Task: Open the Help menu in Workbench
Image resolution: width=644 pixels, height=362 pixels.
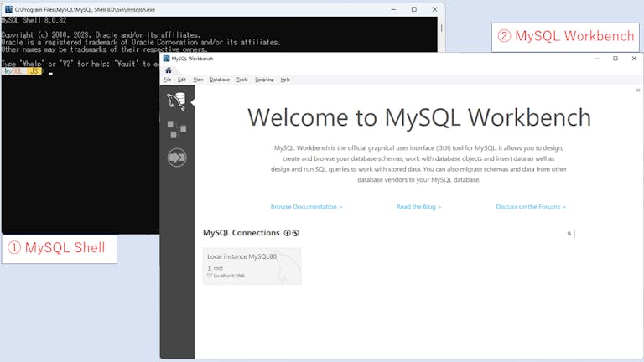Action: click(285, 80)
